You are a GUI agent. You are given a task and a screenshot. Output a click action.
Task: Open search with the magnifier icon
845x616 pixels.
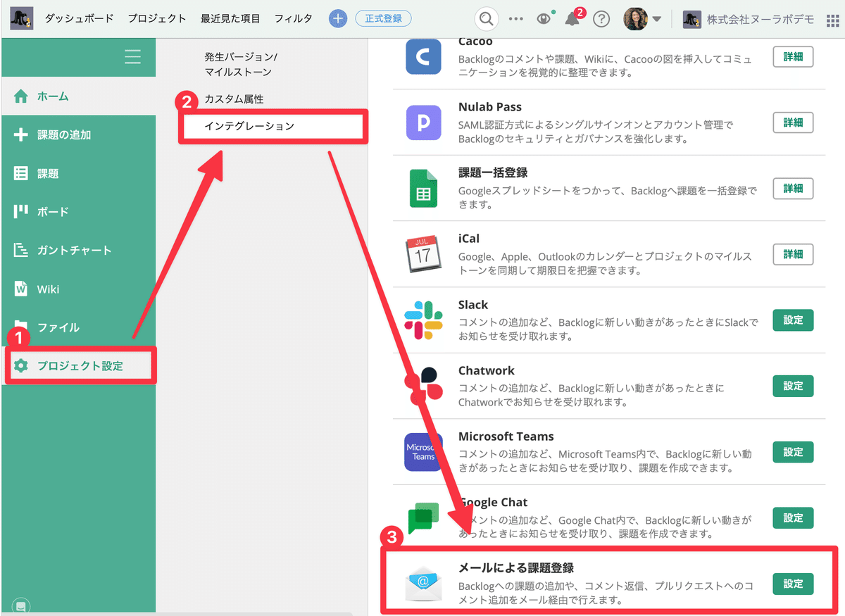pyautogui.click(x=486, y=19)
